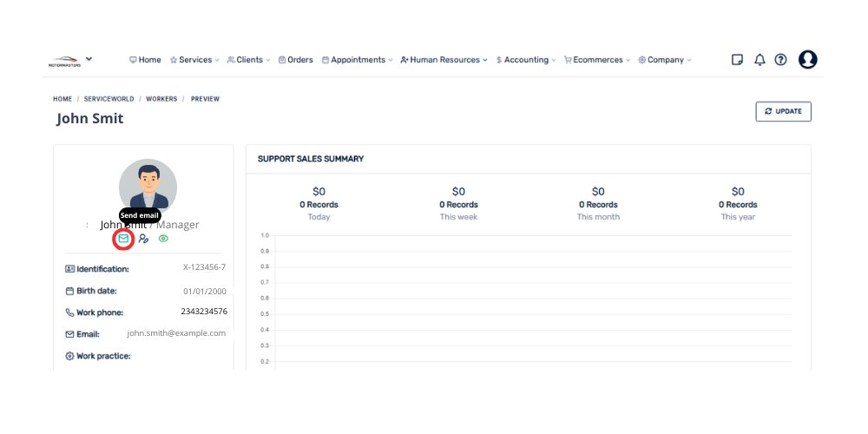This screenshot has height=434, width=868.
Task: Open the Accounting menu
Action: tap(526, 60)
